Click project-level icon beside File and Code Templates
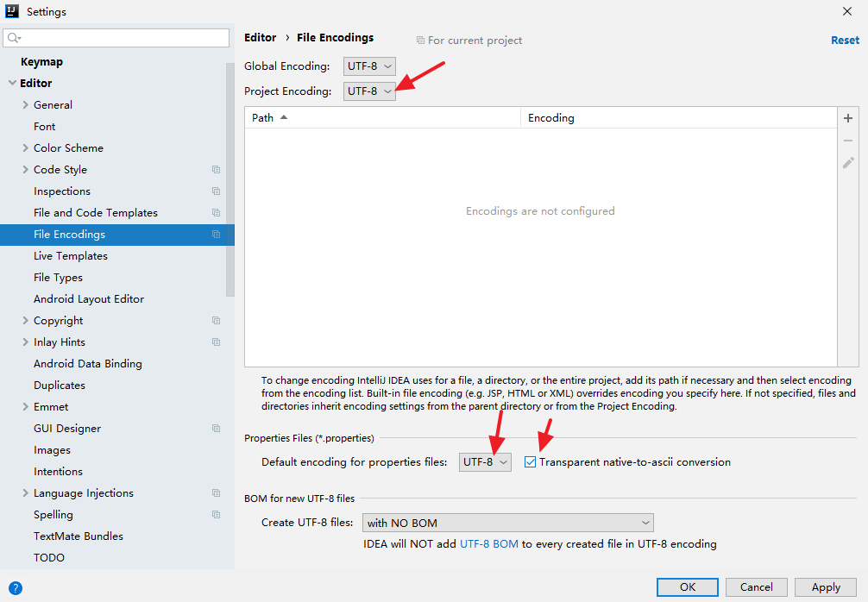This screenshot has height=602, width=868. click(x=216, y=212)
